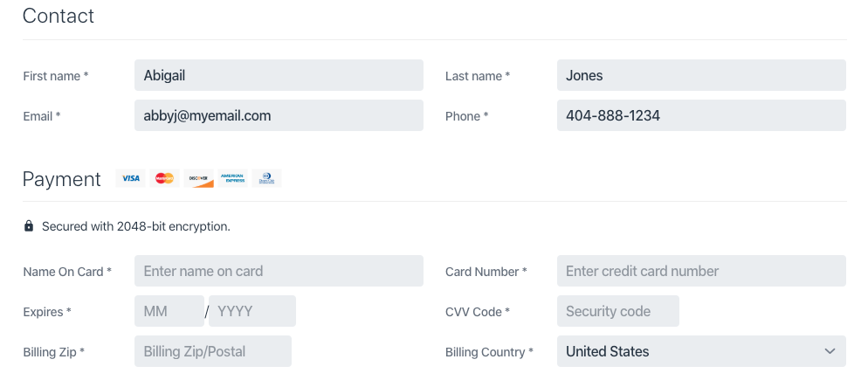This screenshot has width=868, height=387.
Task: Click the Mastercard logo icon
Action: tap(164, 178)
